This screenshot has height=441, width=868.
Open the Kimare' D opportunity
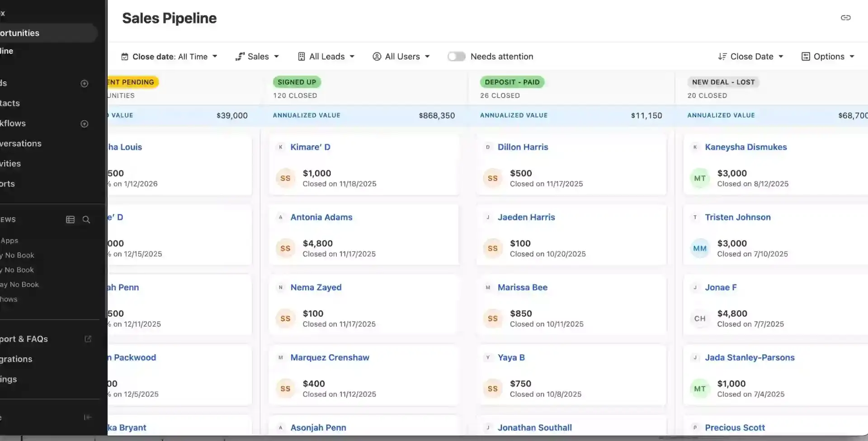click(x=310, y=147)
